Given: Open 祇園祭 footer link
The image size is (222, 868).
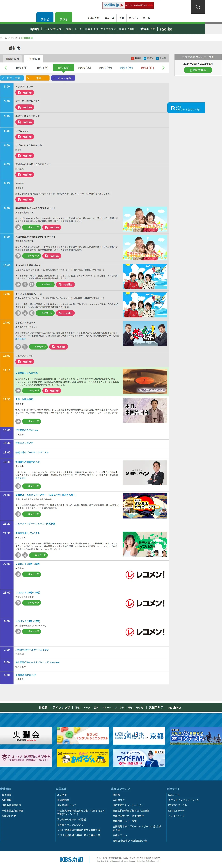Looking at the screenshot, I should (116, 795).
